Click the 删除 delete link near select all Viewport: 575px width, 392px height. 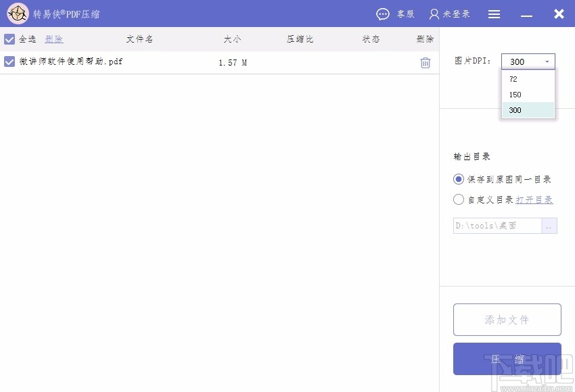[x=54, y=39]
